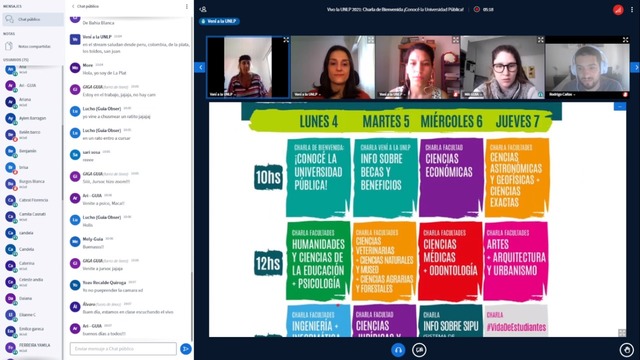Select user Ari - GUIA in list
Viewport: 640px width, 360px height.
pyautogui.click(x=32, y=86)
